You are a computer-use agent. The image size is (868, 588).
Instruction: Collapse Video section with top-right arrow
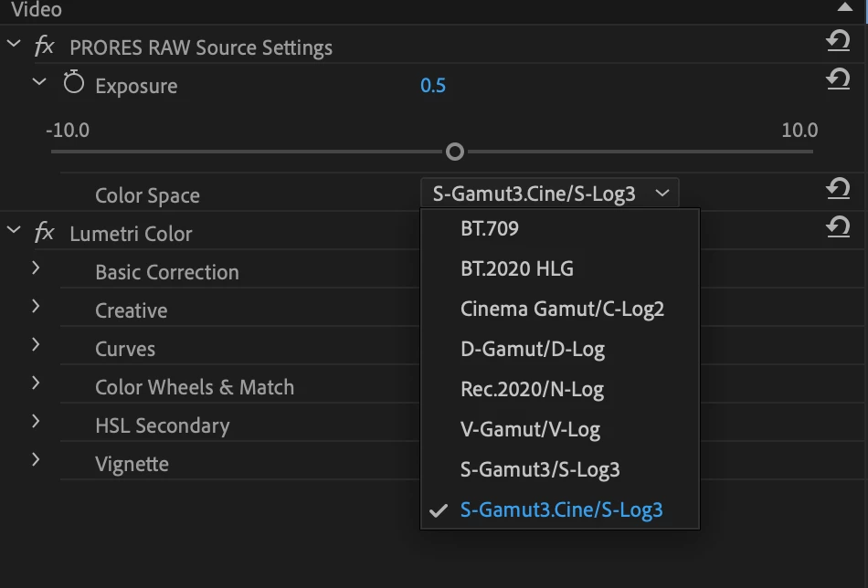click(845, 6)
